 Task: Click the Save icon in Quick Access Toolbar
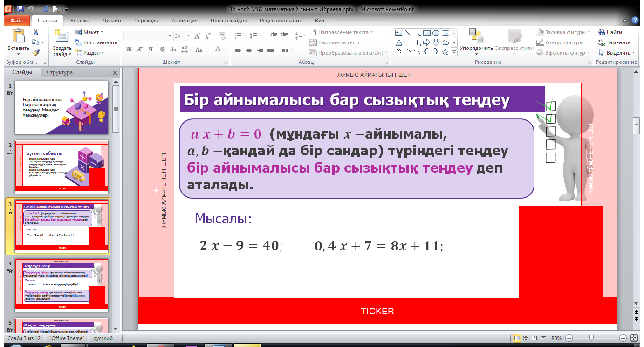[20, 9]
